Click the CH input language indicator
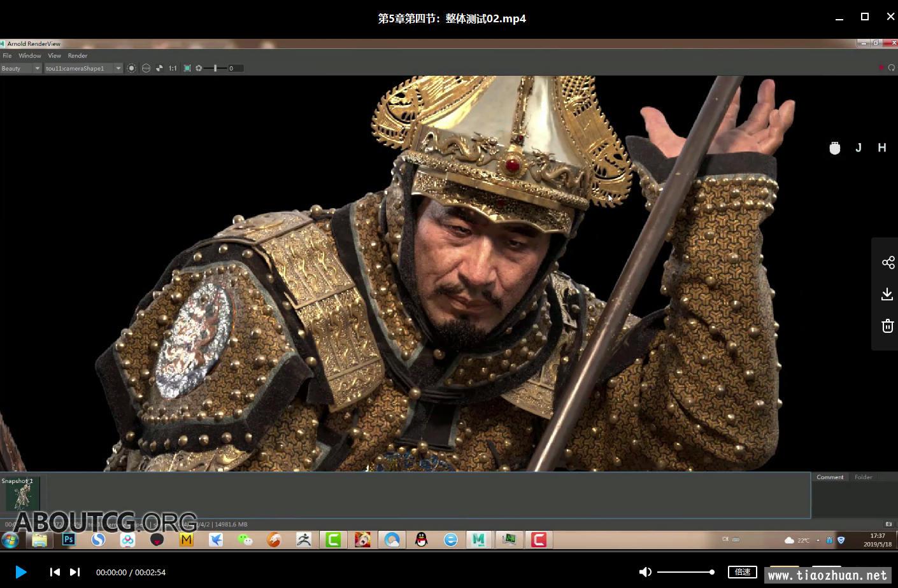 coord(725,540)
